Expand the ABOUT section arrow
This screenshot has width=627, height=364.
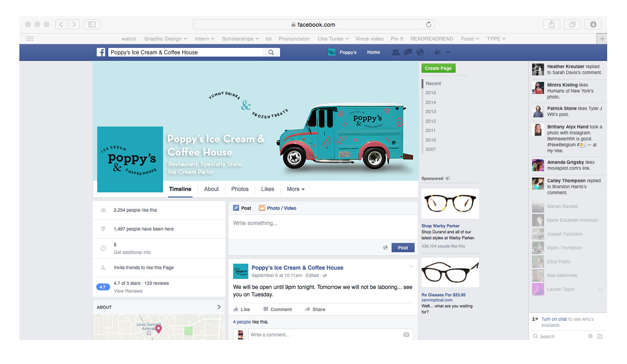point(219,307)
